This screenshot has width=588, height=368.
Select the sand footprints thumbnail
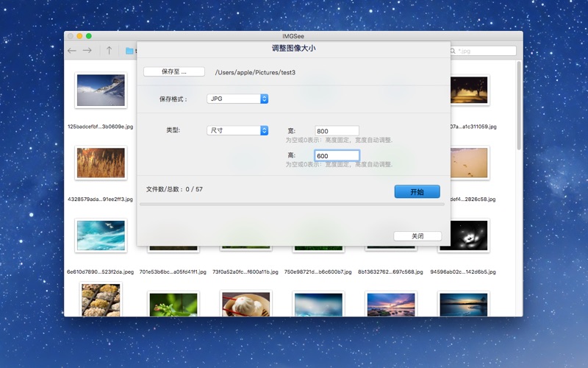coord(470,163)
